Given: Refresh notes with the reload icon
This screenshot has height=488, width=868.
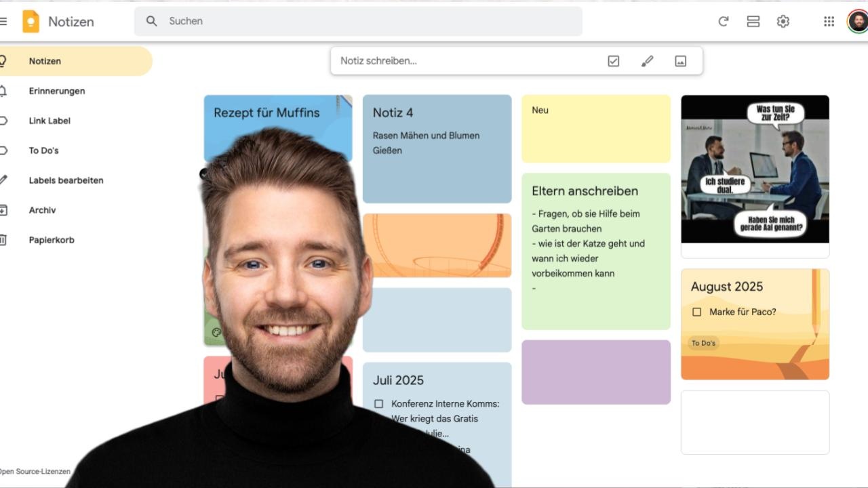Looking at the screenshot, I should (x=723, y=21).
